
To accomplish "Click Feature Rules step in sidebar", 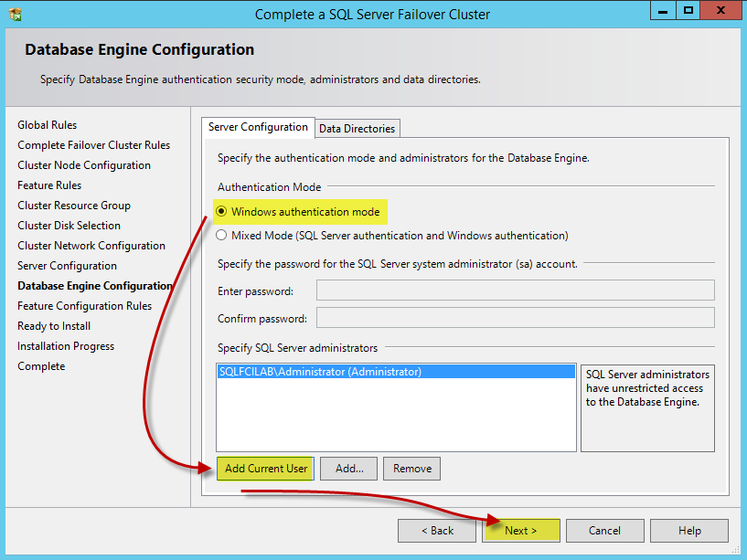I will [x=49, y=185].
